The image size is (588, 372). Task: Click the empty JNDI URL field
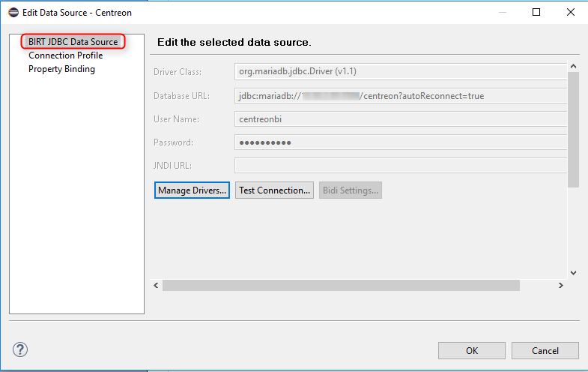pos(398,166)
